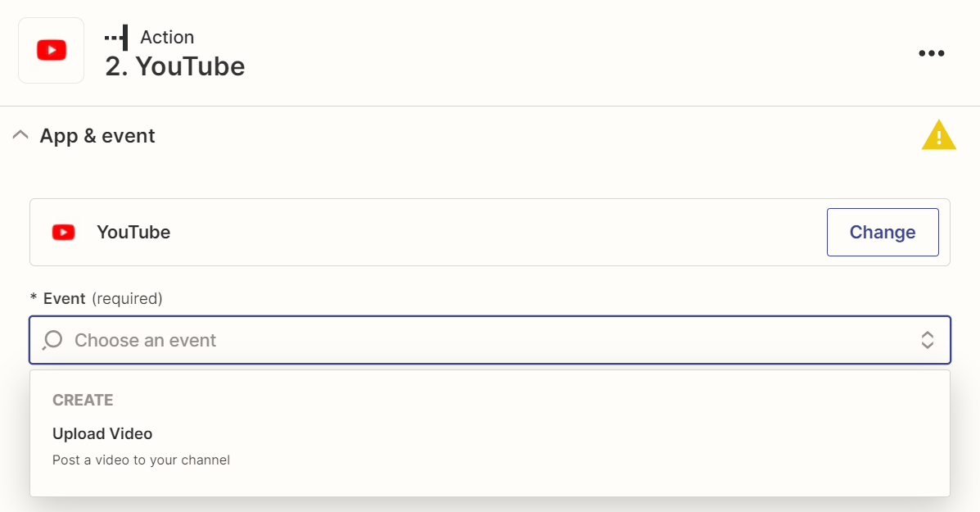Click "Post a video to your channel" description

(x=141, y=460)
